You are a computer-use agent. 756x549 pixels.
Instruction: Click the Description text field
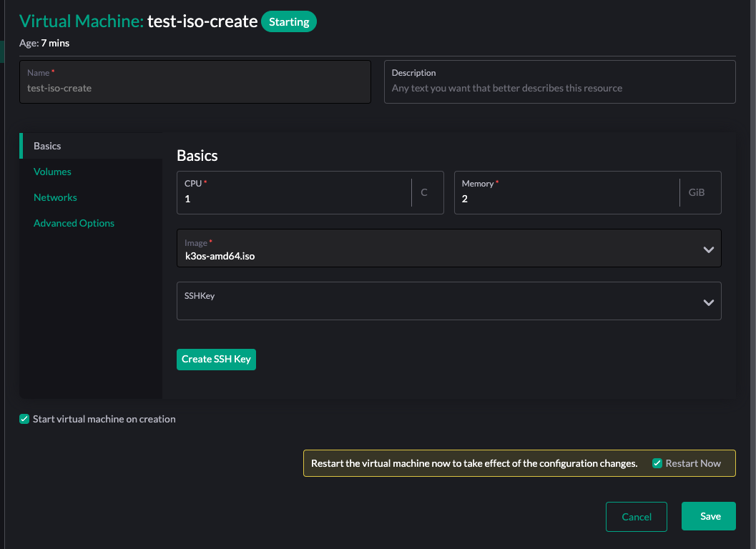click(x=560, y=82)
